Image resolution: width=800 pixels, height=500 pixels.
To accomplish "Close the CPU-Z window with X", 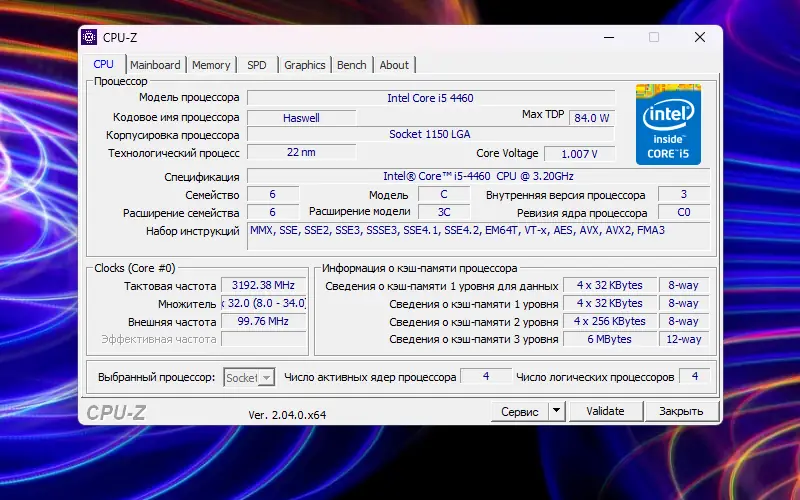I will [x=700, y=37].
